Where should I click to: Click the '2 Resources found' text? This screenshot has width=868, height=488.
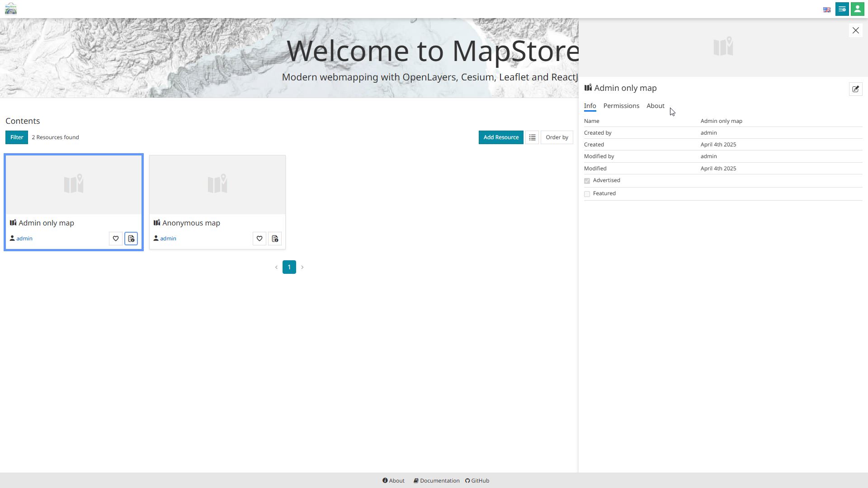(x=55, y=137)
